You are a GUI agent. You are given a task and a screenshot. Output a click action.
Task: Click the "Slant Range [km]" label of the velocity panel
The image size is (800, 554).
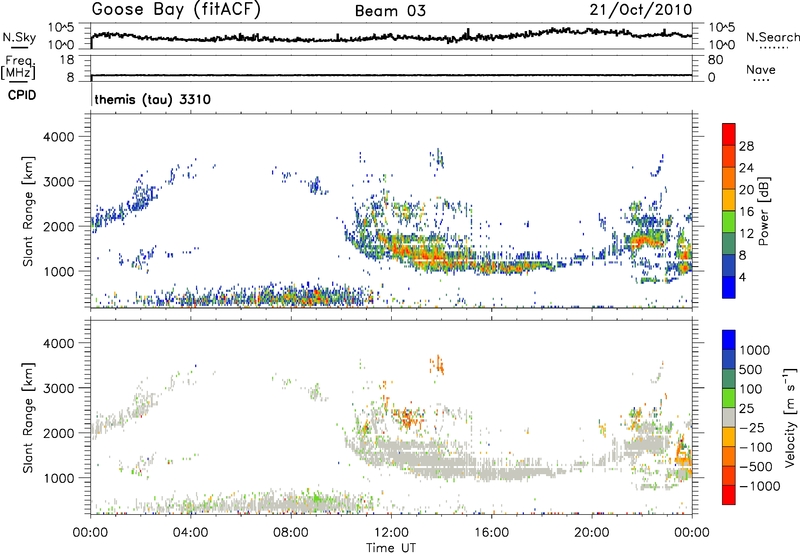pos(28,417)
